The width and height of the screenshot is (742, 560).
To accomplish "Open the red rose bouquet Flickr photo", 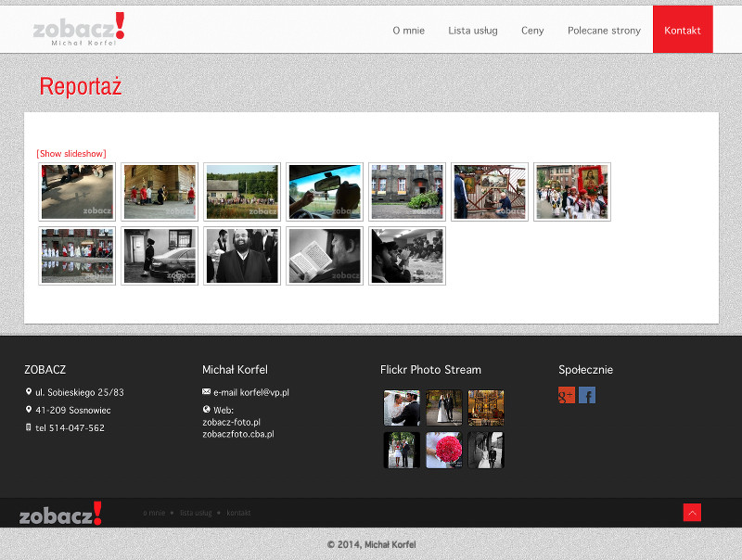I will click(444, 450).
